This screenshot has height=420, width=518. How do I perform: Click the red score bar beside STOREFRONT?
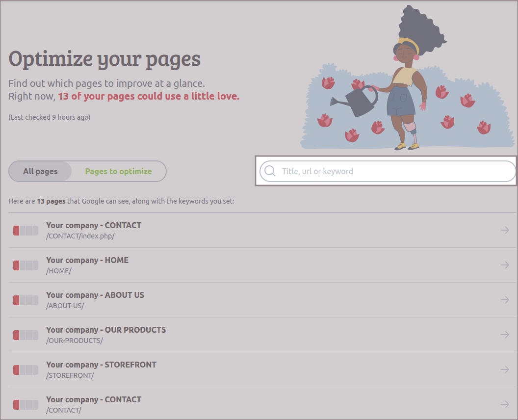(26, 370)
